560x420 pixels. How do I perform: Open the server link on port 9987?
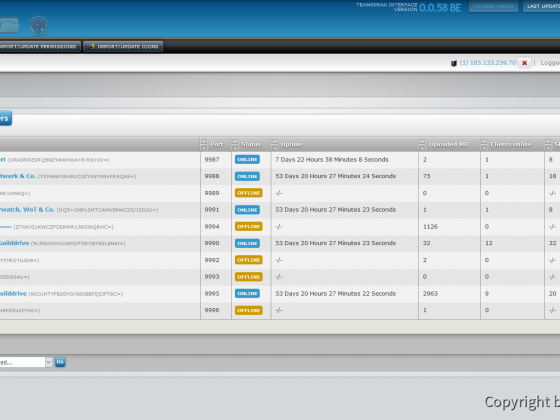pos(3,160)
